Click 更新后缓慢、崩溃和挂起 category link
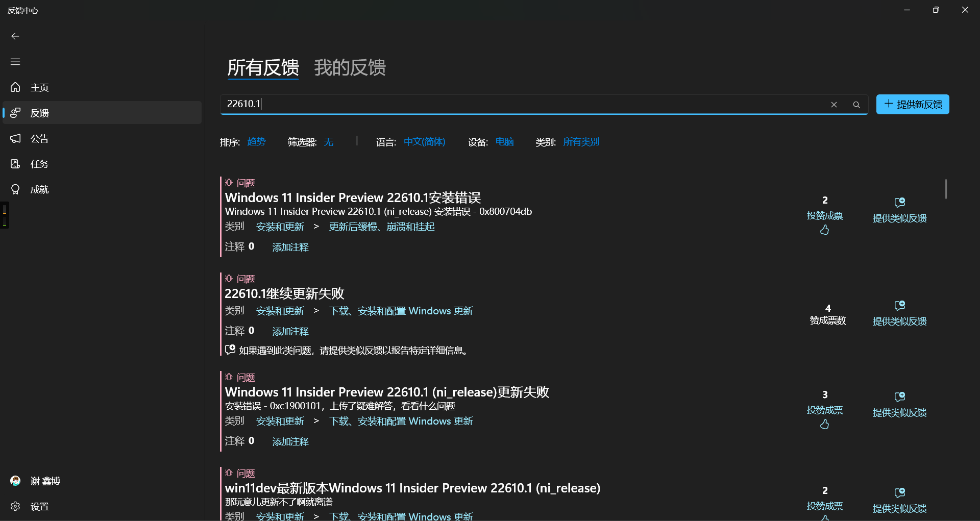 point(382,227)
